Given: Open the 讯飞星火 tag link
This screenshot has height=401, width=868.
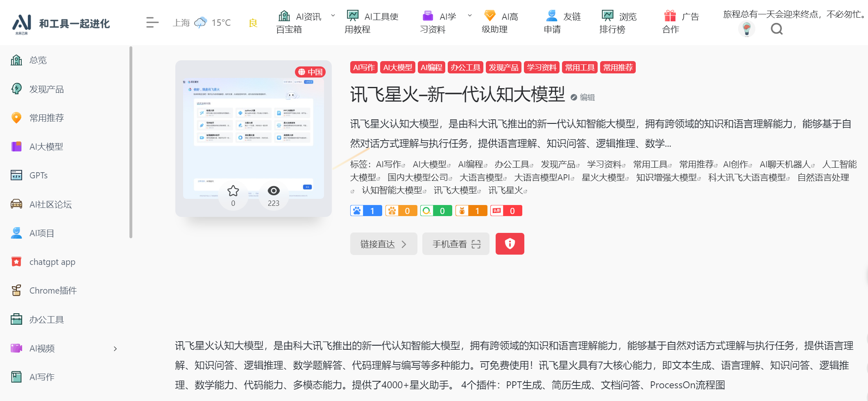Looking at the screenshot, I should point(508,191).
